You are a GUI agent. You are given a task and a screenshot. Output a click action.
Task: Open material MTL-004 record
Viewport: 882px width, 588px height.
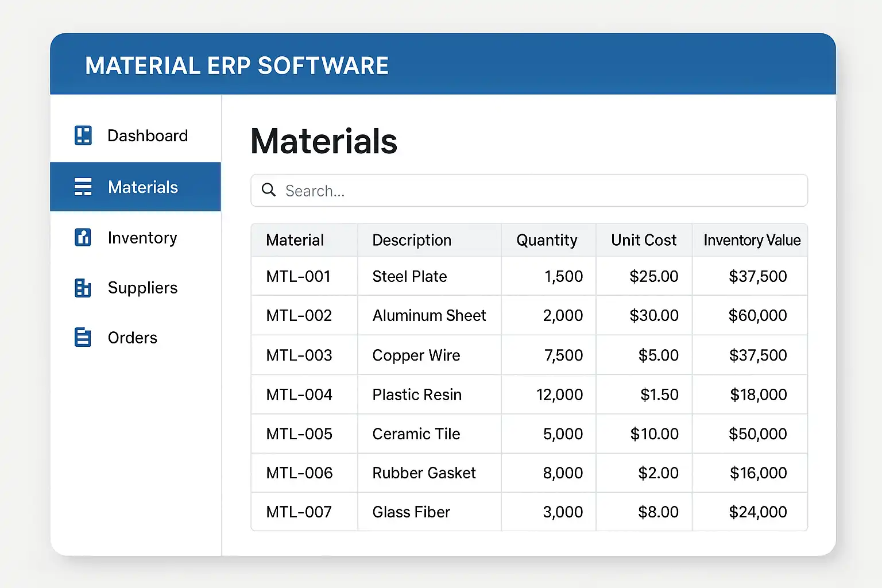coord(299,394)
